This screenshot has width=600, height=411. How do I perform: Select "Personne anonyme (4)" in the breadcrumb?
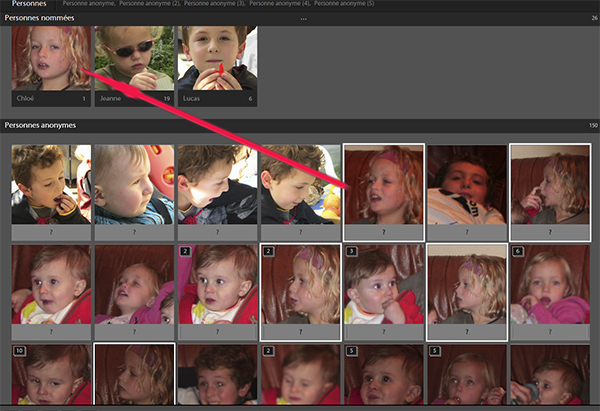[x=280, y=4]
